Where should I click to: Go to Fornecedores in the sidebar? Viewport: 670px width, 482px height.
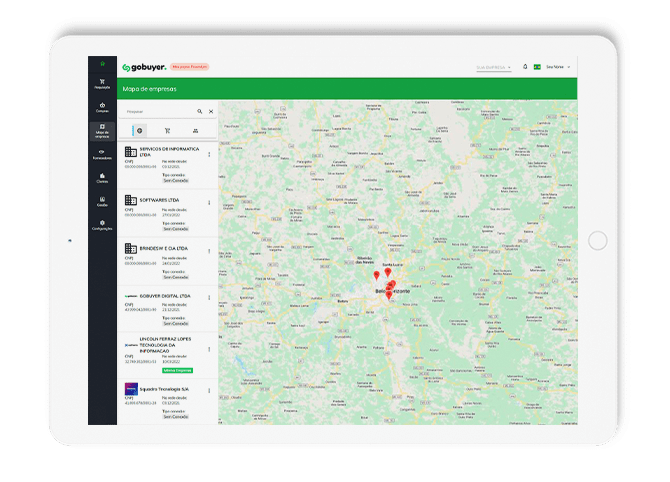pos(102,154)
